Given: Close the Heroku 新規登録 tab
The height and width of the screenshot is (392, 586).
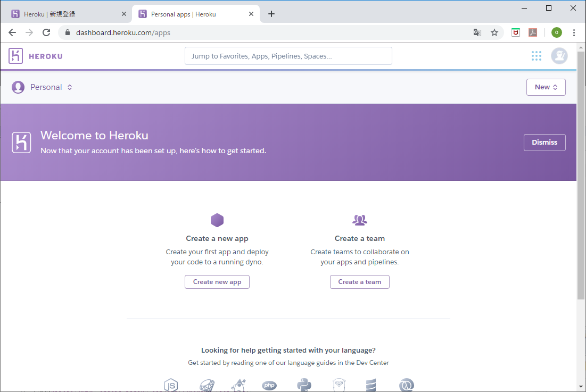Looking at the screenshot, I should pos(124,14).
